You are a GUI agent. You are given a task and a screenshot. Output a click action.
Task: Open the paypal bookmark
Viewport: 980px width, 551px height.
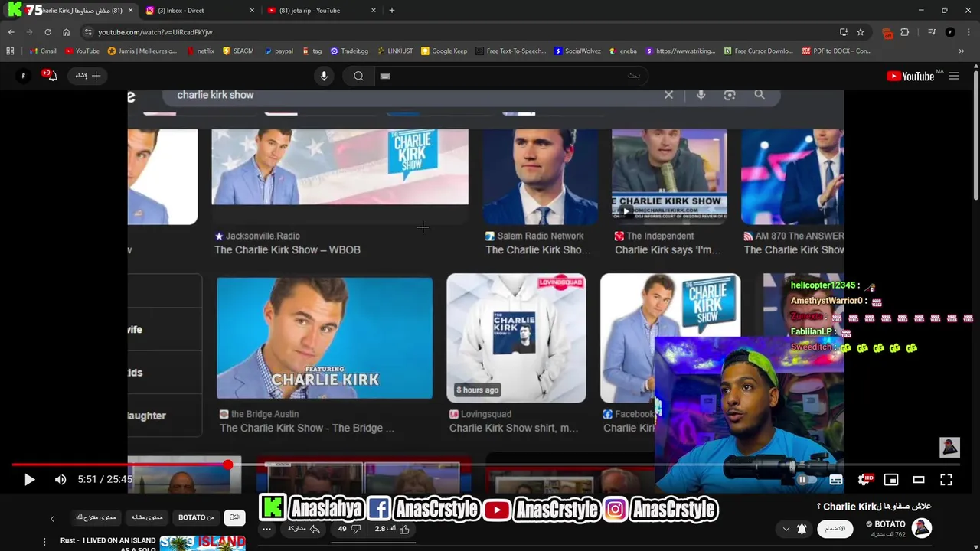click(x=279, y=51)
